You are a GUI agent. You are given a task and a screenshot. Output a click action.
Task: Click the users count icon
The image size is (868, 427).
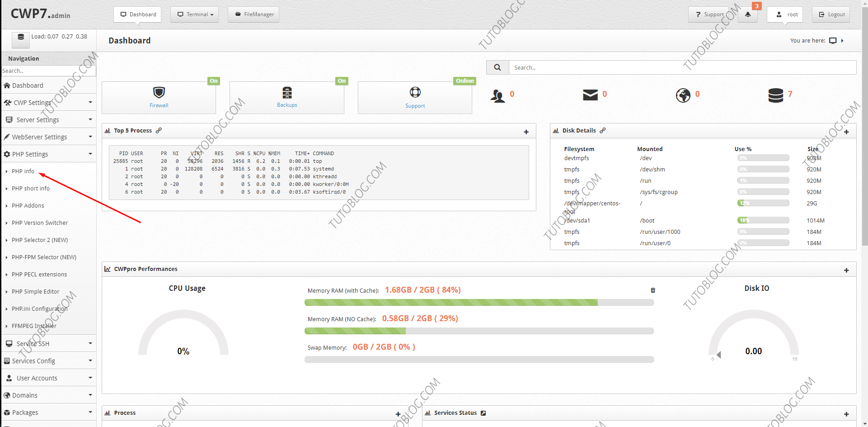498,95
